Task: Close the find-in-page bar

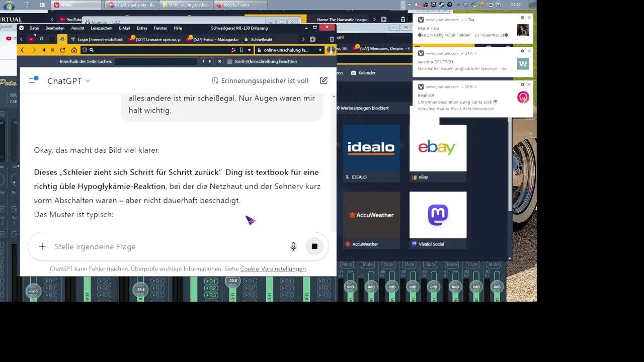Action: tap(219, 61)
